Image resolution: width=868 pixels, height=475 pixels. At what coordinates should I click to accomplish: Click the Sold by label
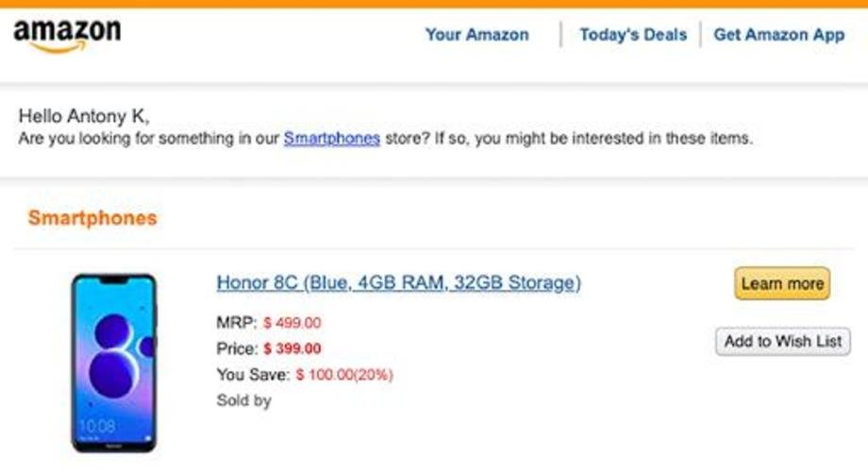[x=243, y=400]
